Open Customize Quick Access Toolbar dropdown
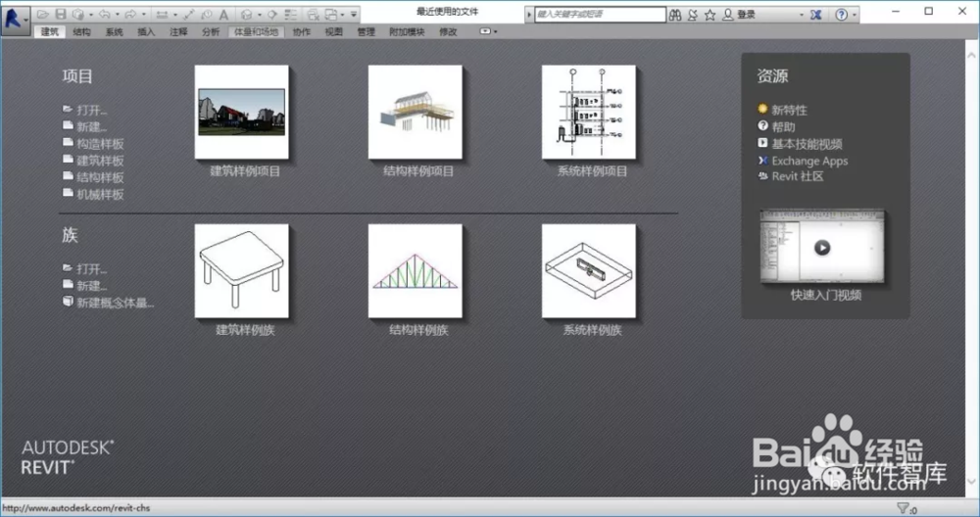The width and height of the screenshot is (980, 517). (x=353, y=15)
